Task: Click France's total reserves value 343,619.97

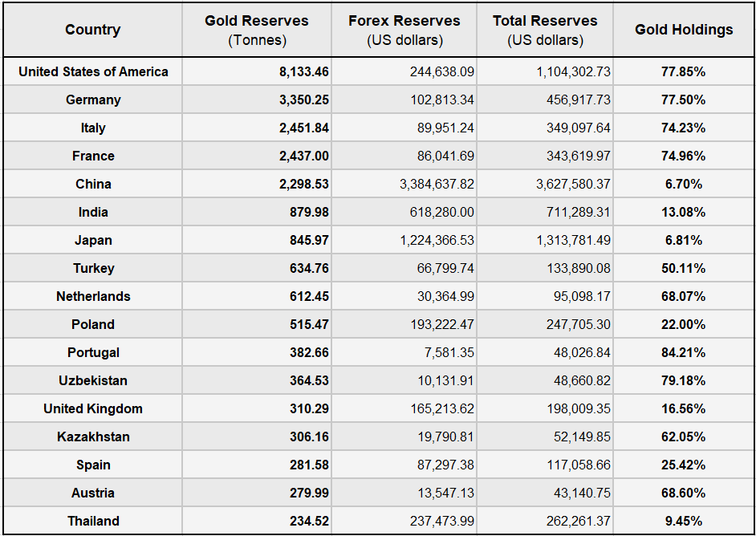Action: tap(574, 156)
